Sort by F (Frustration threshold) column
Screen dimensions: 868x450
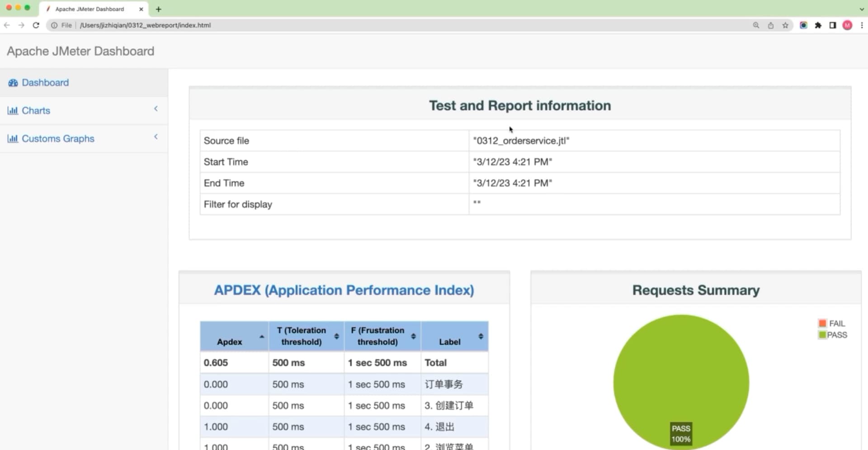[x=382, y=336]
